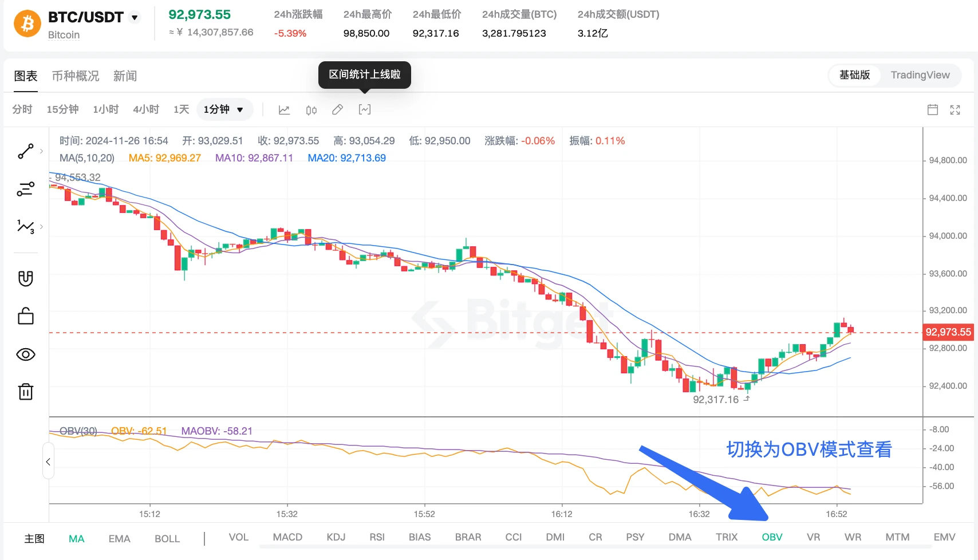Expand the chart to fullscreen
978x560 pixels.
(x=955, y=109)
